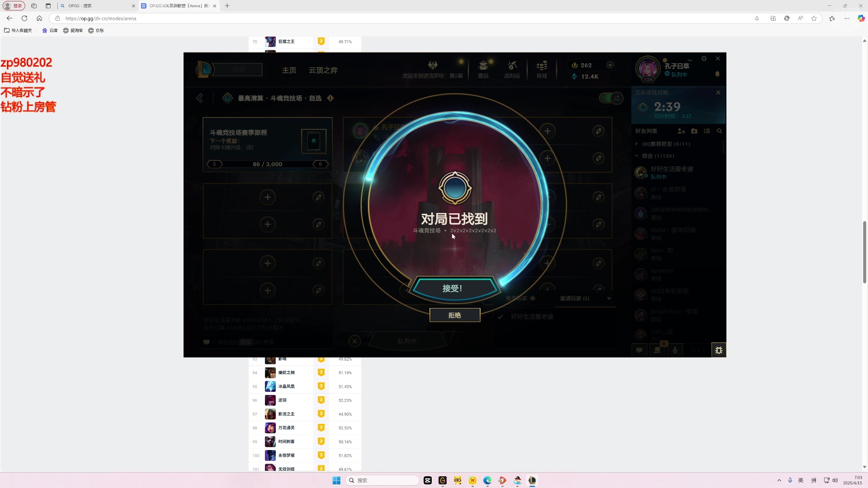Image resolution: width=868 pixels, height=488 pixels.
Task: Click add friend icon in friends list
Action: [x=681, y=131]
